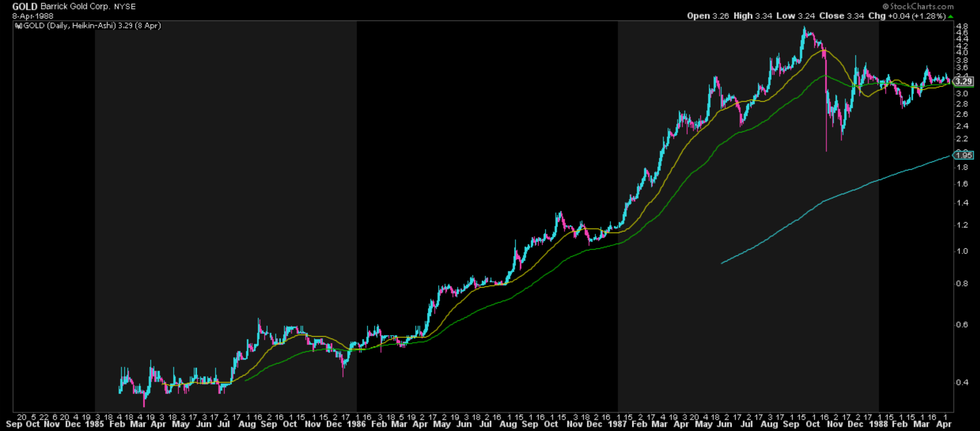Viewport: 980px width, 431px height.
Task: Click the 1.95 moving average price tag
Action: pos(963,155)
